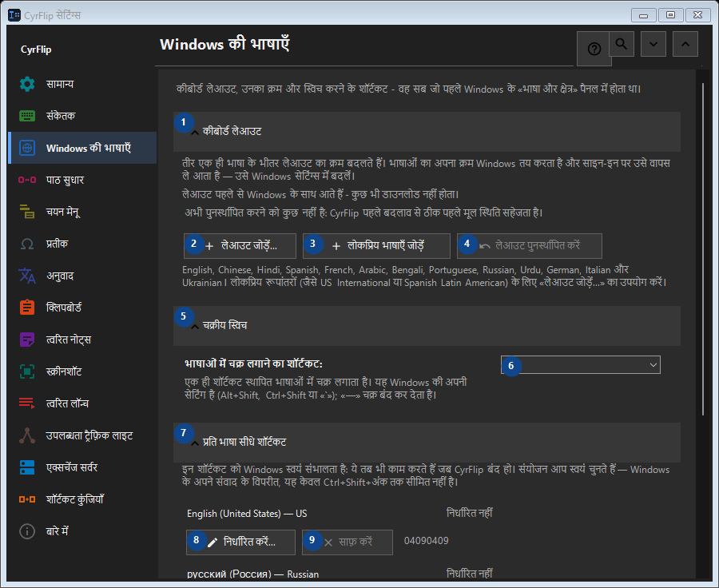Screen dimensions: 719x588
Task: Click the बारे में info icon
Action: click(x=27, y=531)
